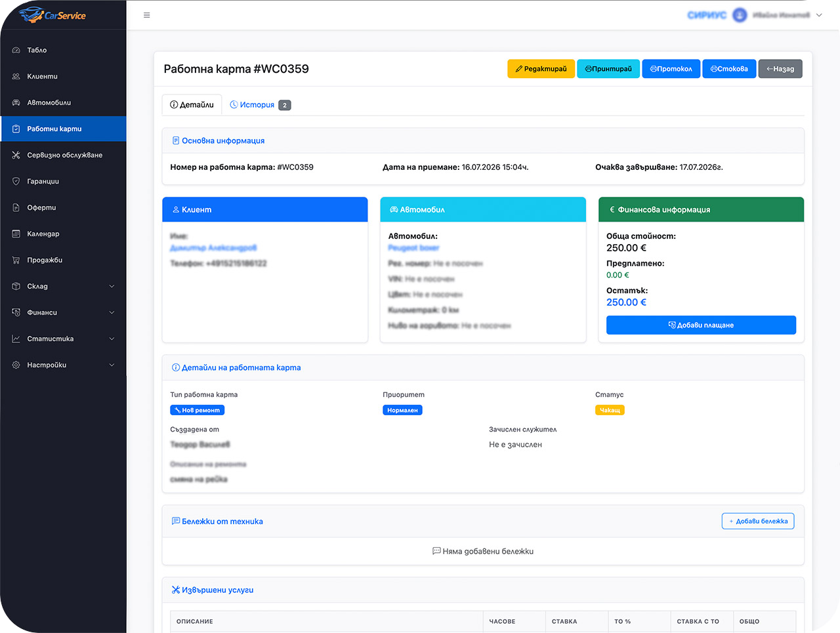Click the Нормален priority badge

point(402,410)
